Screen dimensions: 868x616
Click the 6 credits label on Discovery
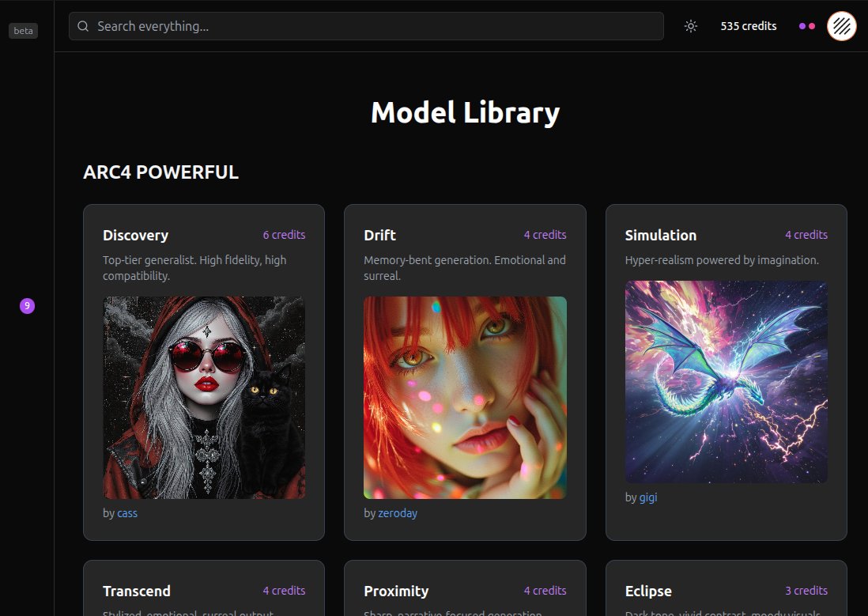coord(284,235)
